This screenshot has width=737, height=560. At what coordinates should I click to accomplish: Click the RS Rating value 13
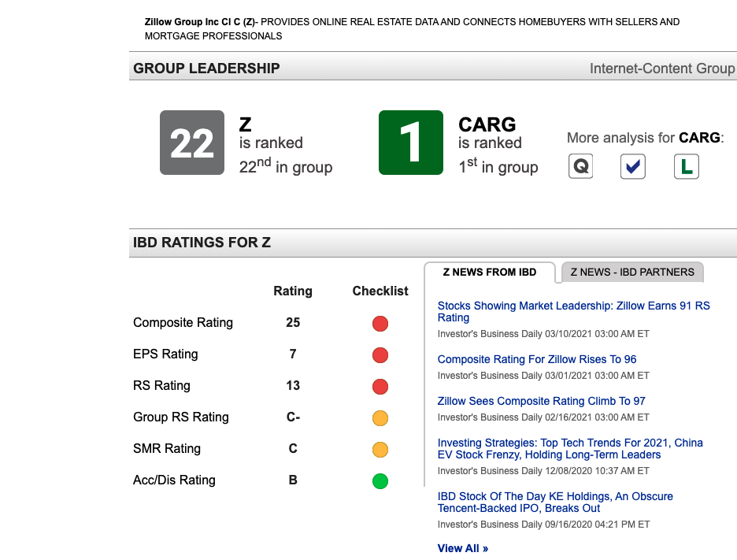click(293, 386)
